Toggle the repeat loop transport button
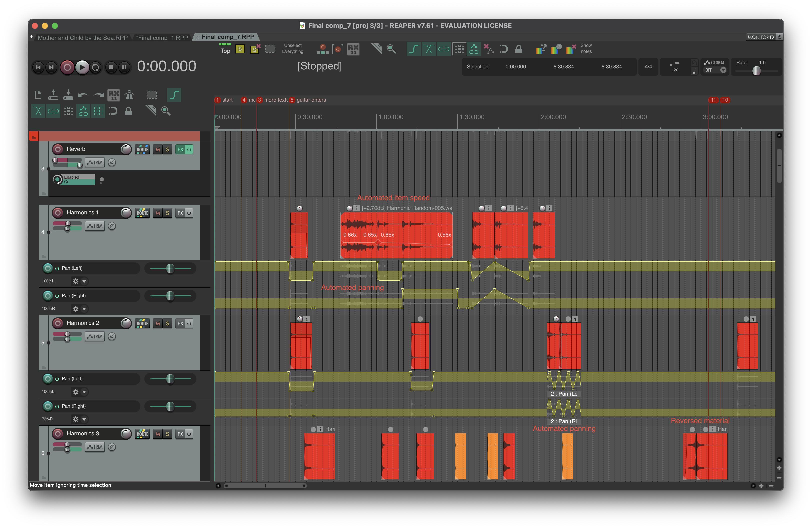 pos(96,67)
